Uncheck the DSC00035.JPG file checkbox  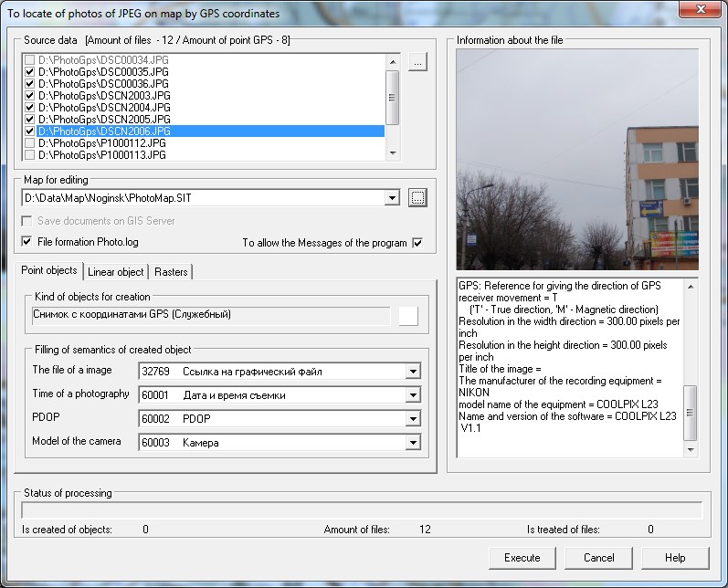(29, 72)
